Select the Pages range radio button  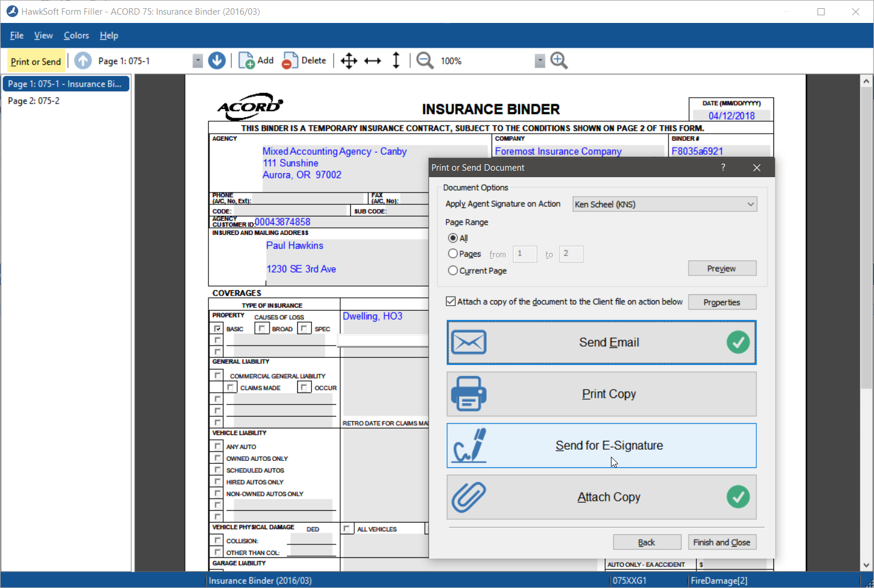(x=453, y=254)
